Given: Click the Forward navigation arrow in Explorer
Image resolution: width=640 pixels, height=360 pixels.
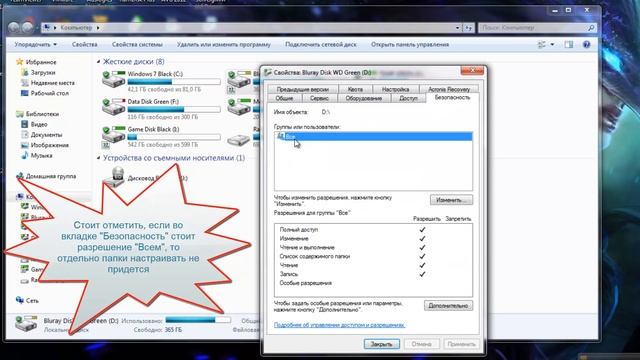Looking at the screenshot, I should tap(27, 28).
